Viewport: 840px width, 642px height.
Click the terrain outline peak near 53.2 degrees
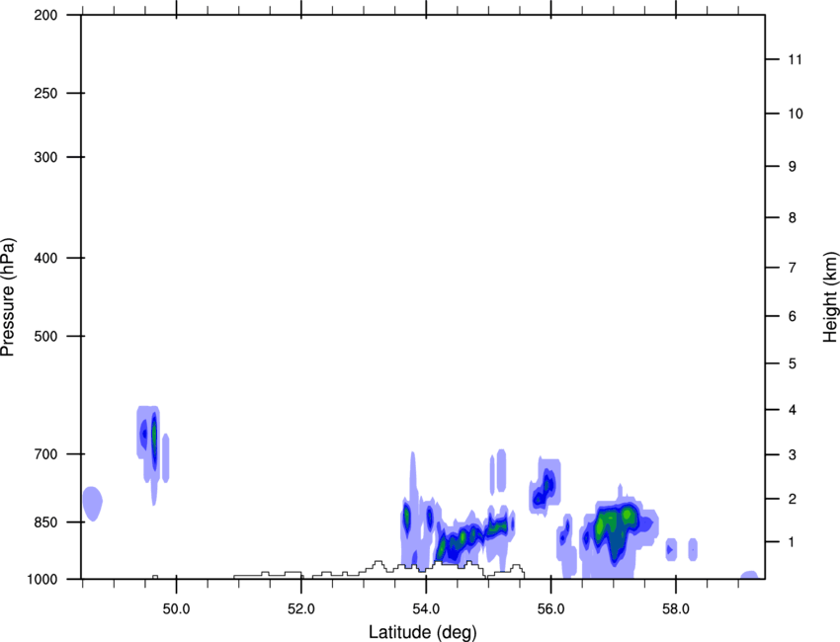(378, 563)
